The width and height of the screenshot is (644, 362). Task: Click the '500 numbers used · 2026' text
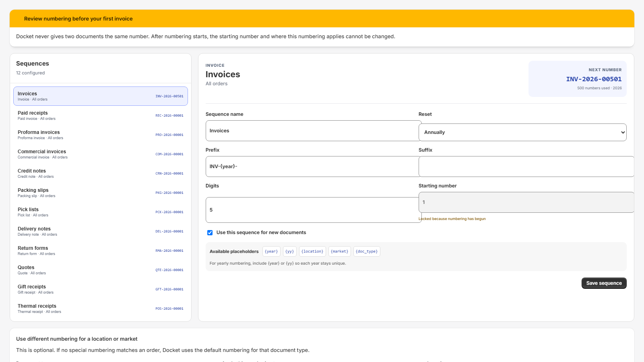pyautogui.click(x=599, y=88)
